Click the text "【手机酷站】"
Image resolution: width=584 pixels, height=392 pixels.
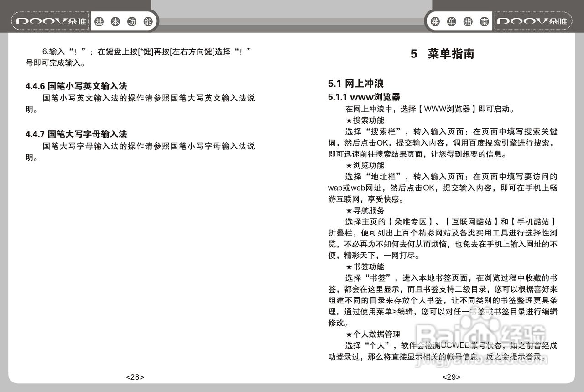[533, 222]
